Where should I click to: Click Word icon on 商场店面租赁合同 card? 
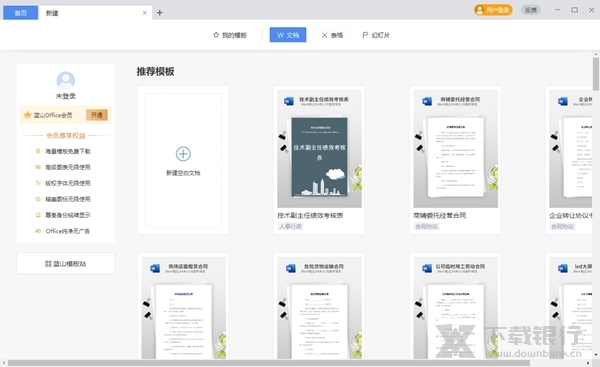[x=155, y=268]
